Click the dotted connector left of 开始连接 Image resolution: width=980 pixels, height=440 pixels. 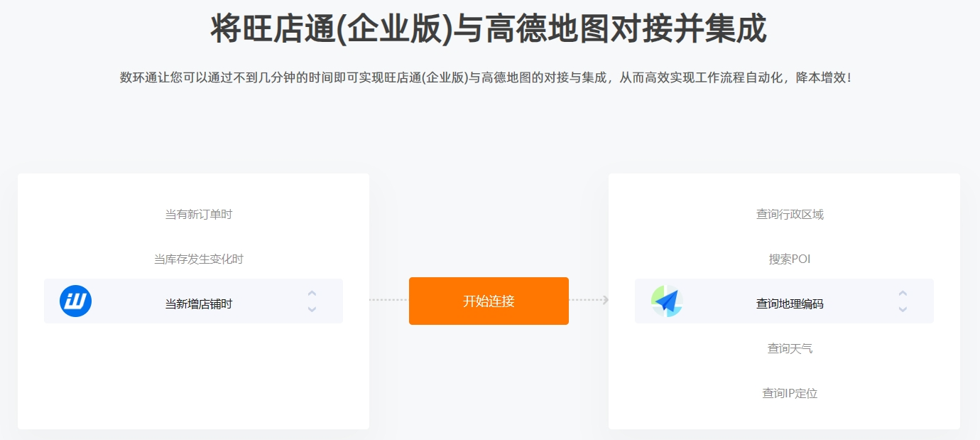click(x=389, y=300)
